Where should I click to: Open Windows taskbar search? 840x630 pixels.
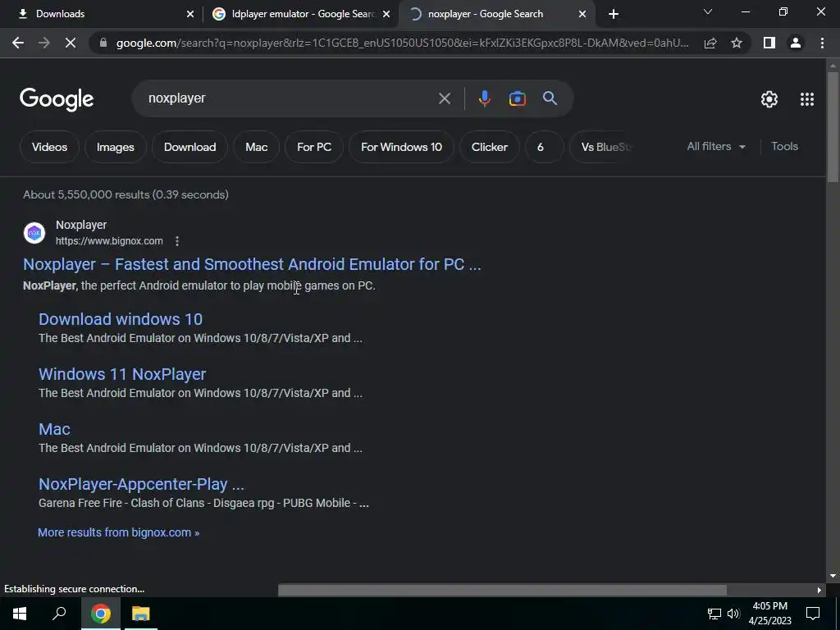tap(59, 614)
